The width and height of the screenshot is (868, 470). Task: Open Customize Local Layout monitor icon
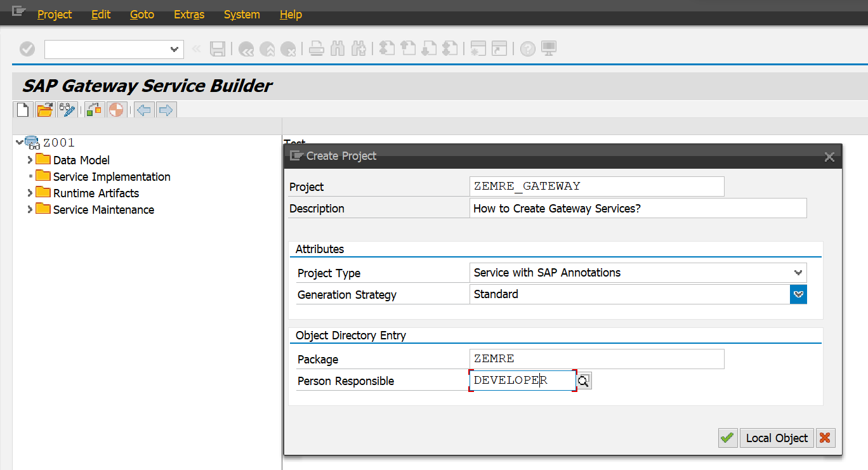click(x=548, y=49)
